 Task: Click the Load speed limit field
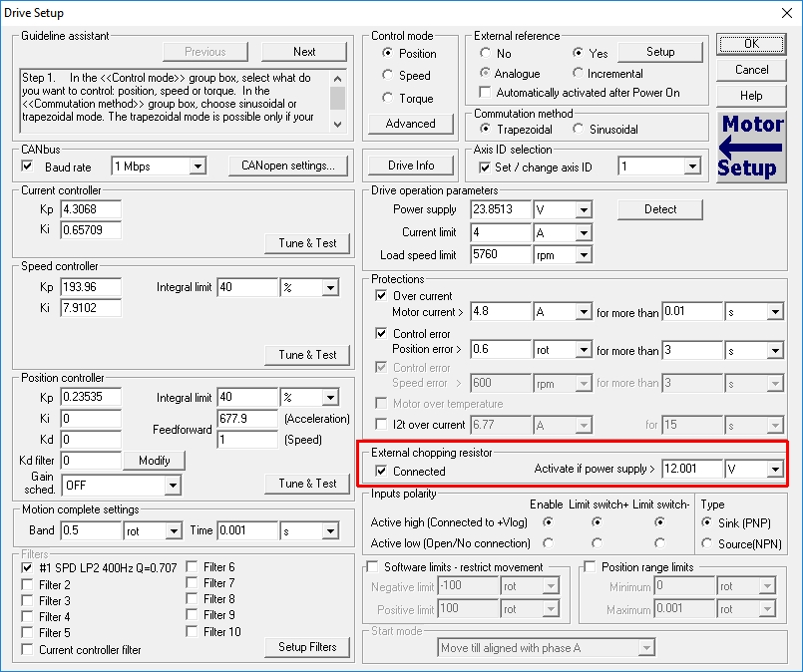pyautogui.click(x=501, y=255)
